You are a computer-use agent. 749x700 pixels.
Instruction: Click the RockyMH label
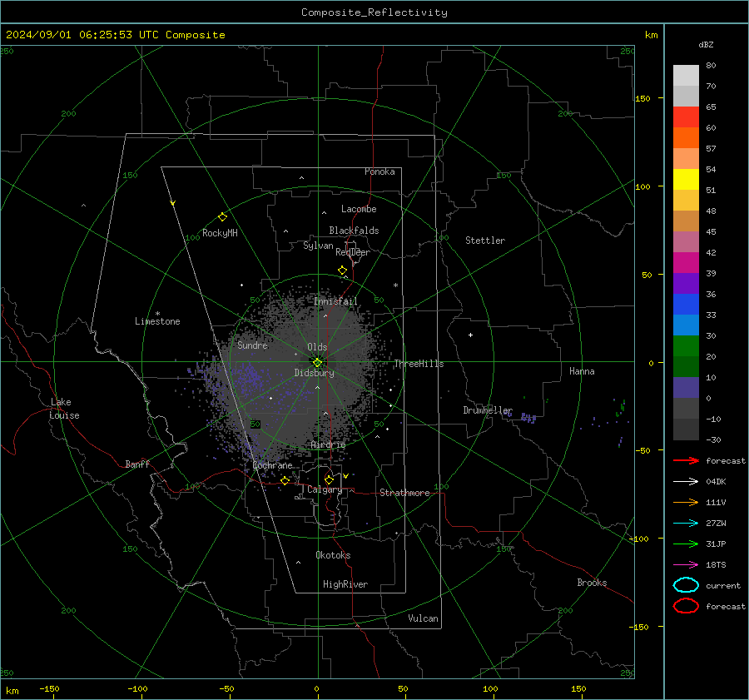click(x=220, y=233)
